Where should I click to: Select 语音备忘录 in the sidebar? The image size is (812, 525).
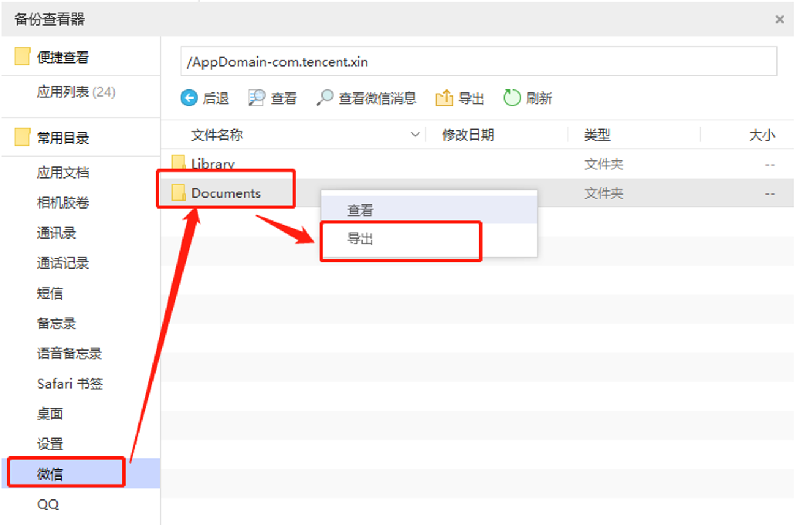coord(69,353)
